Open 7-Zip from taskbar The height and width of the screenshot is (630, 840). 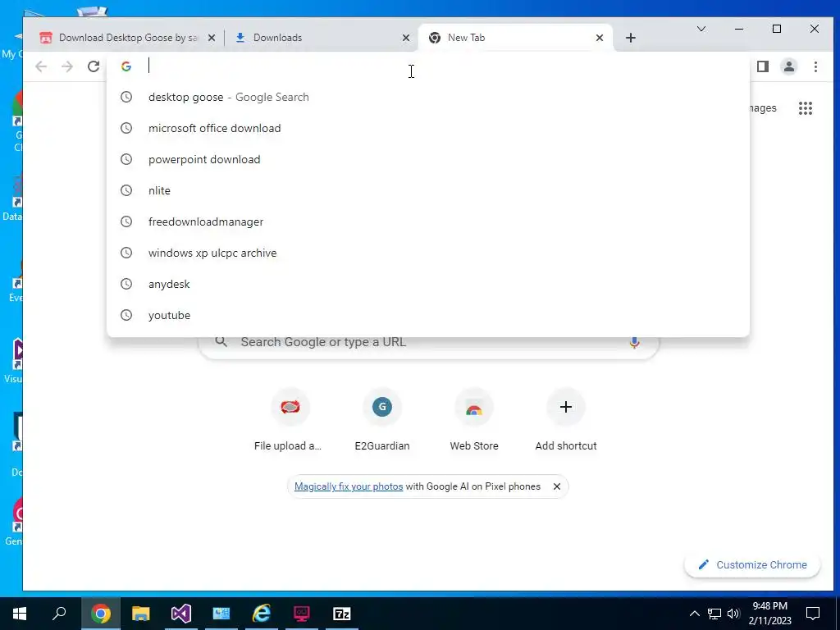[342, 614]
